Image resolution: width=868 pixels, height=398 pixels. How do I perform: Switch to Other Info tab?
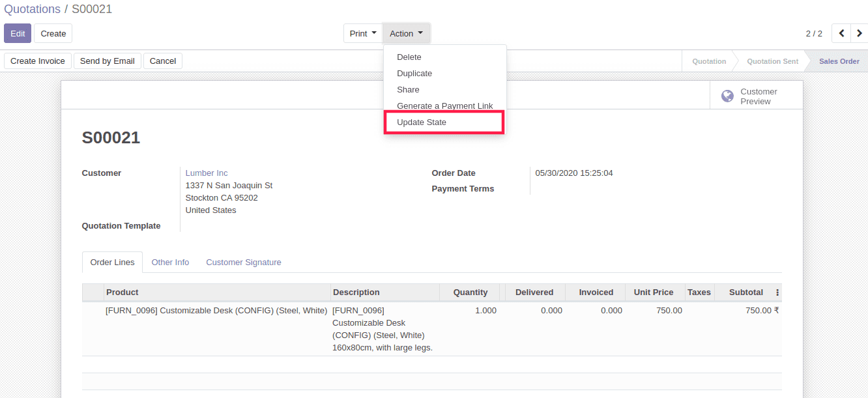pos(170,263)
